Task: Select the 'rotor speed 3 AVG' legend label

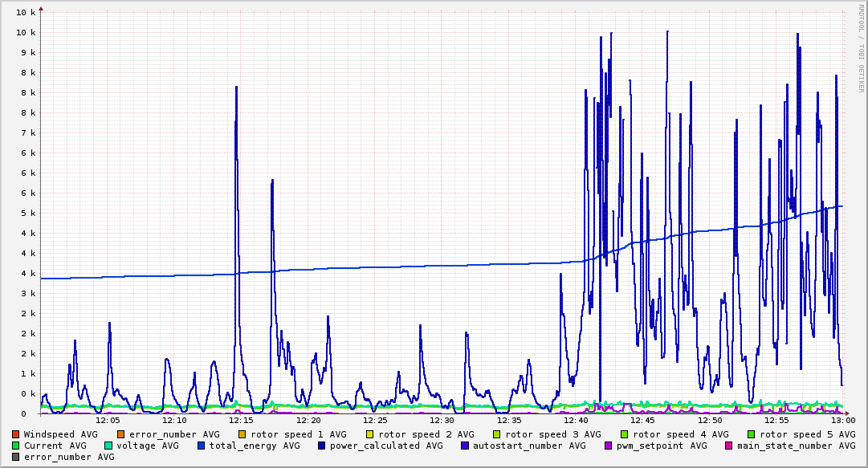Action: pos(553,435)
